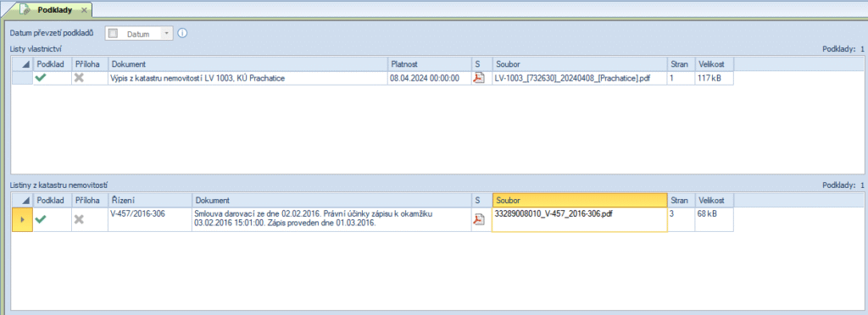Select Řízení cell 'V-457/2016-306'
868x315 pixels.
click(x=150, y=219)
